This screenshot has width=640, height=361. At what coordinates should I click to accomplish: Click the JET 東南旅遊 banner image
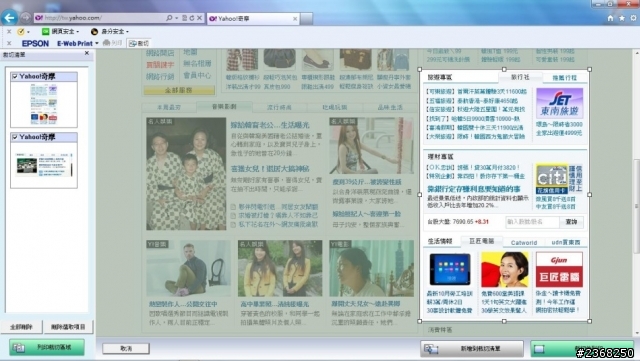(560, 103)
